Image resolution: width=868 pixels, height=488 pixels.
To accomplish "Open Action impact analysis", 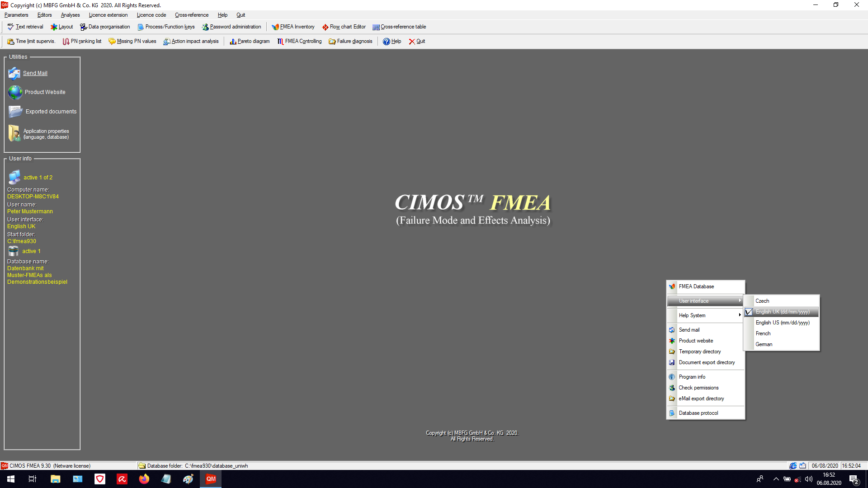I will (x=191, y=41).
